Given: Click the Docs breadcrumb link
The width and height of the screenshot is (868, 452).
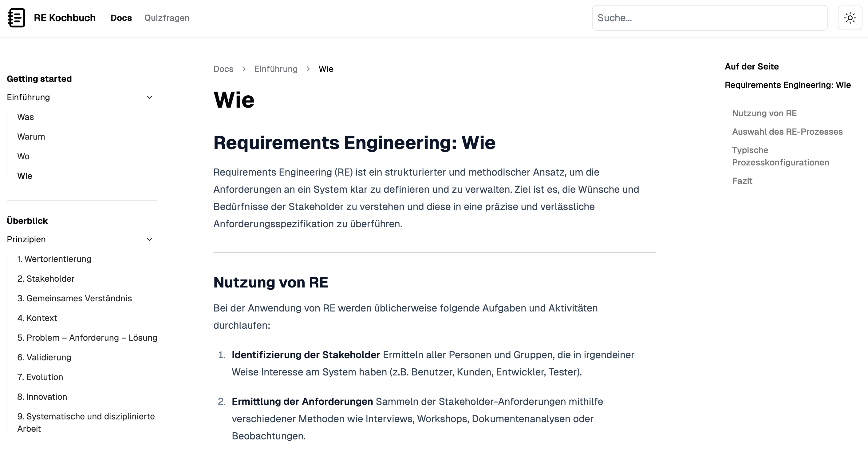Looking at the screenshot, I should pos(223,69).
